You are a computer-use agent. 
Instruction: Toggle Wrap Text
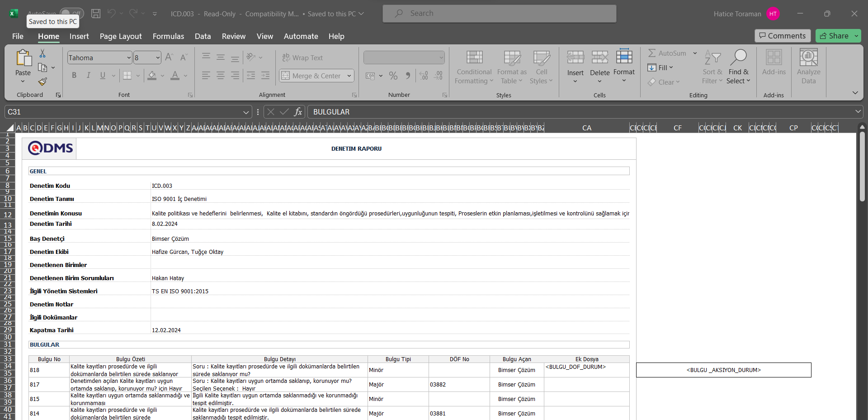[302, 57]
